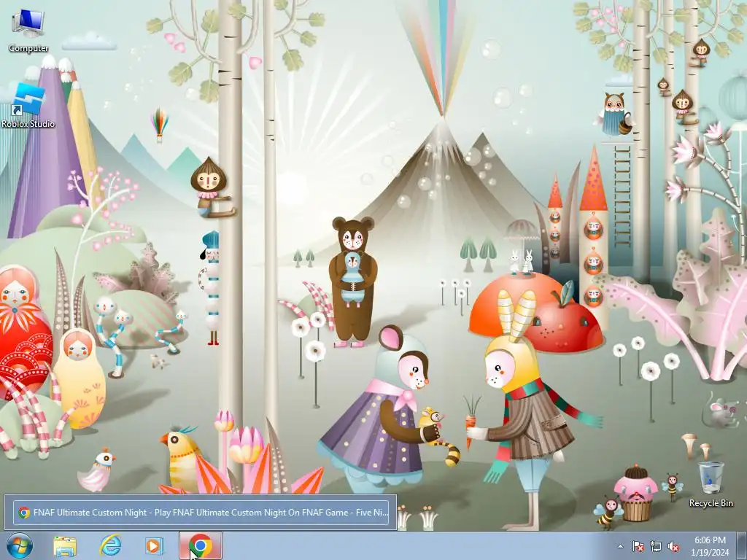This screenshot has height=560, width=747.
Task: Click the muted volume speaker icon
Action: (x=673, y=547)
